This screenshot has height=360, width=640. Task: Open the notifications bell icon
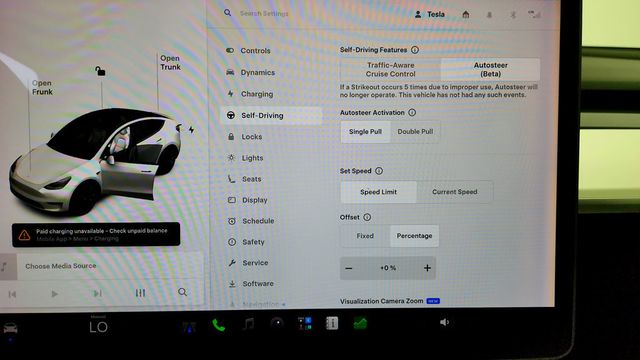click(489, 15)
